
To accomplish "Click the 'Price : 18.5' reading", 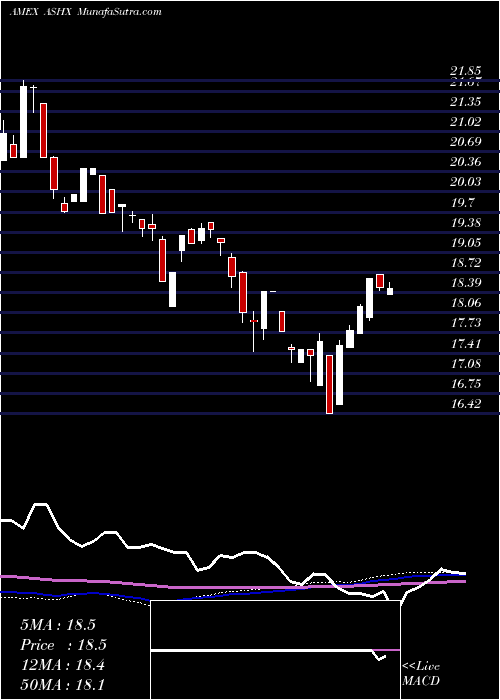I will point(63,645).
